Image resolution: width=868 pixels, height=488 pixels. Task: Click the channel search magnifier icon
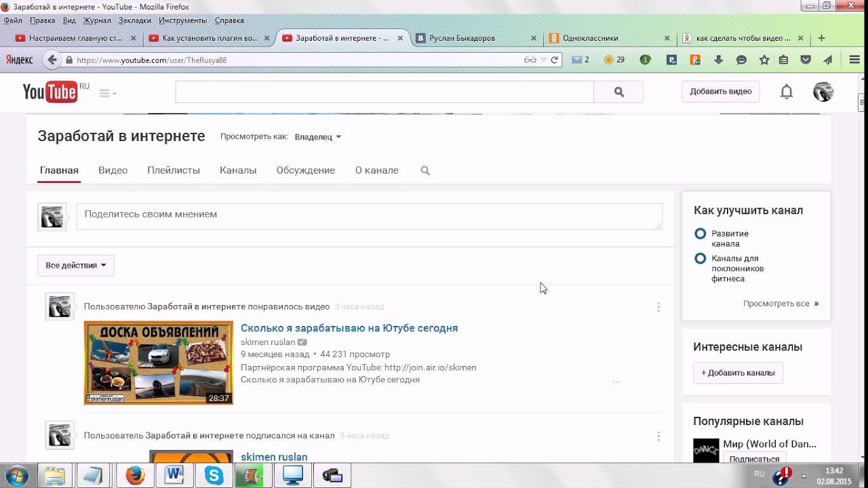pos(425,171)
